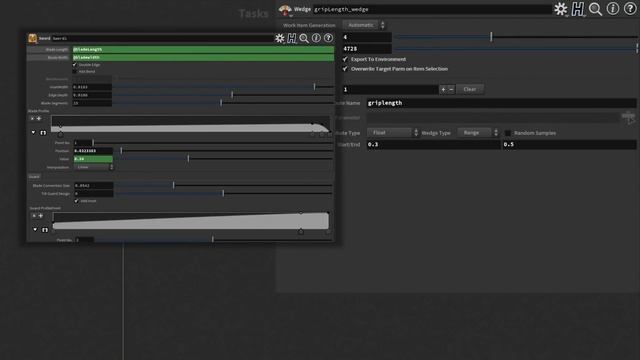Adjust Edge Length slider in Sword panel
Viewport: 640px width, 360px height.
[x=223, y=95]
